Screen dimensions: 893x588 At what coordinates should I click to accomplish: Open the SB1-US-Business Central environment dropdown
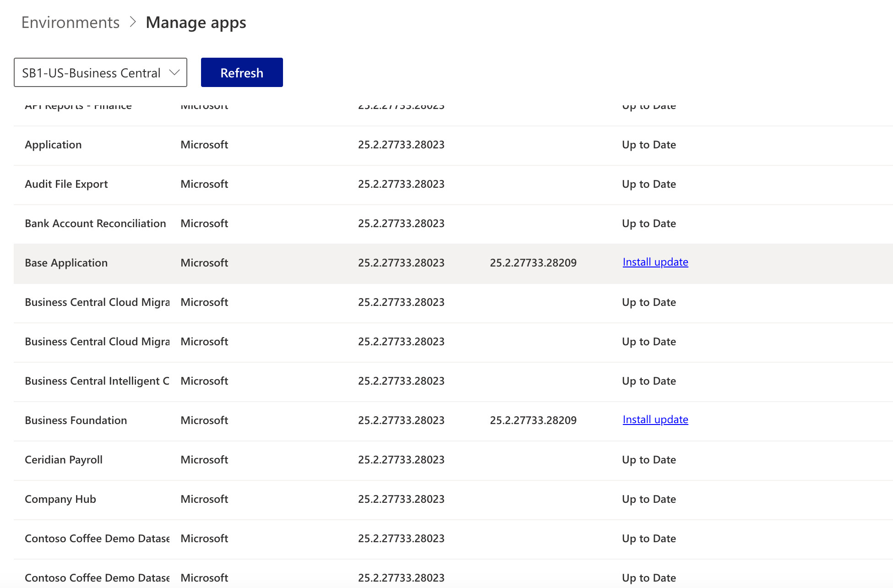100,72
